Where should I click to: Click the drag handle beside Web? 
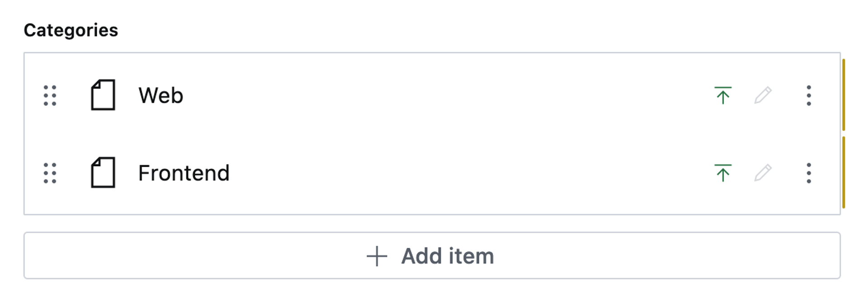coord(50,95)
